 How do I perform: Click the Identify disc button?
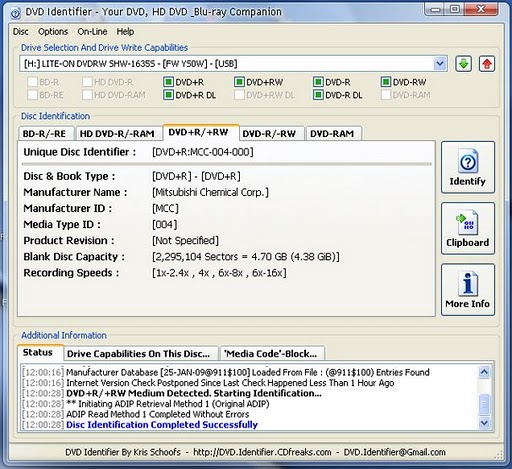click(468, 167)
